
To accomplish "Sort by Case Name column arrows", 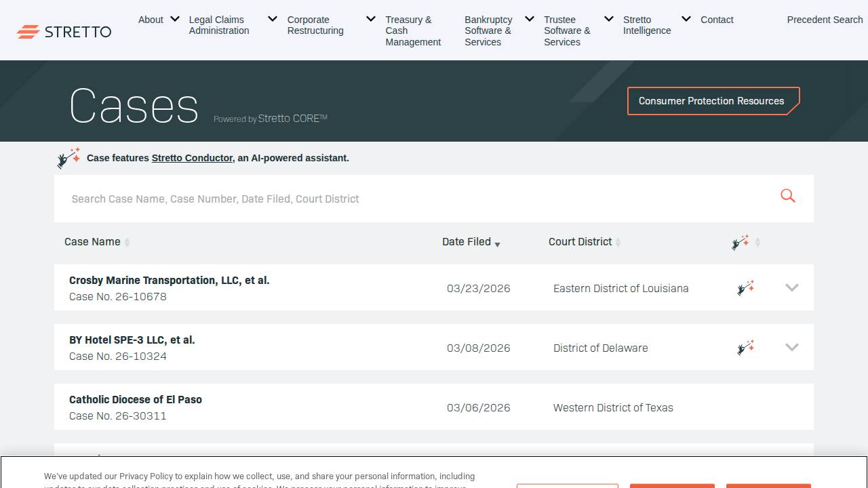I will pyautogui.click(x=127, y=243).
